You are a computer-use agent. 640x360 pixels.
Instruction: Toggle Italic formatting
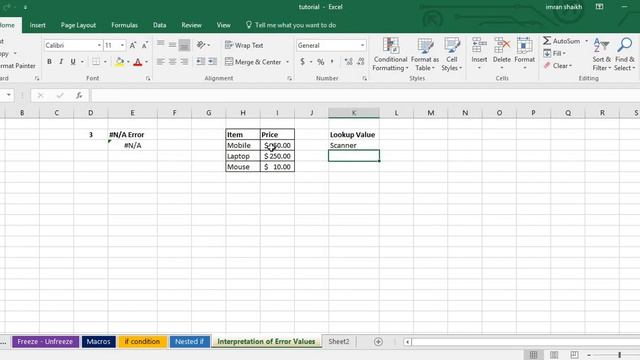[x=61, y=62]
